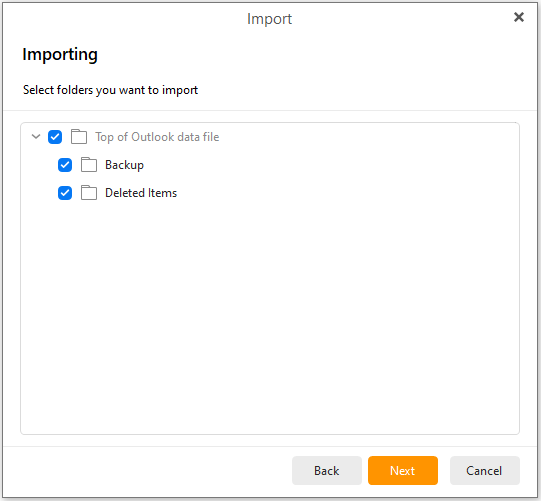The image size is (541, 501).
Task: Click blank space right of Backup row
Action: pos(328,165)
